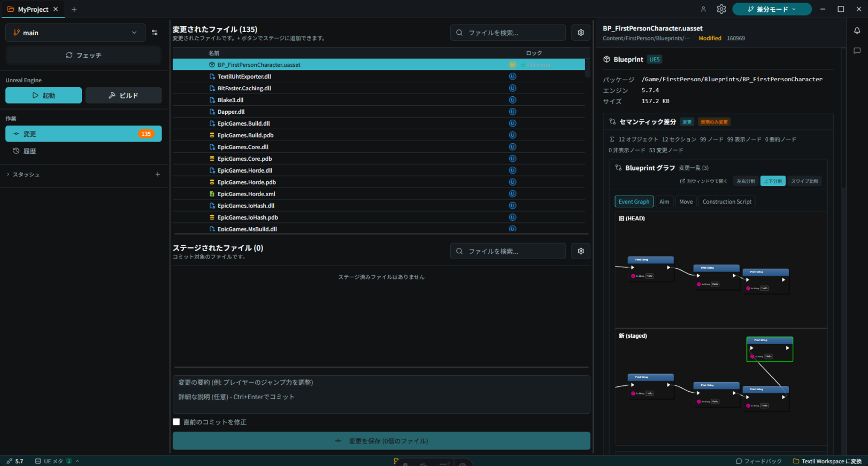This screenshot has height=466, width=868.
Task: Add a new stash with plus icon
Action: click(x=158, y=174)
